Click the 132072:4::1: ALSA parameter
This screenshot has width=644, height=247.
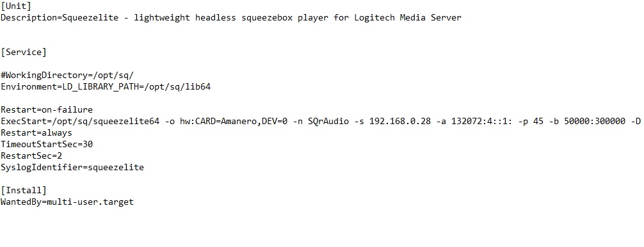pyautogui.click(x=482, y=121)
